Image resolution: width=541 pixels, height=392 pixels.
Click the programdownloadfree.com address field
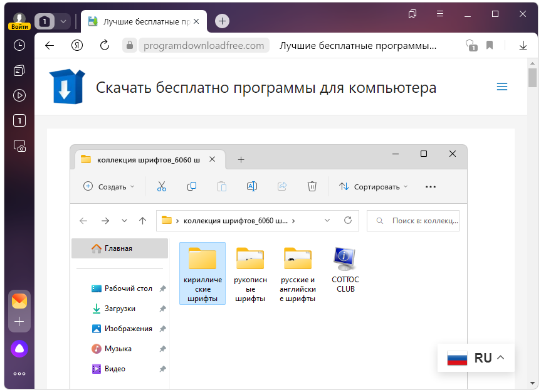pyautogui.click(x=204, y=46)
